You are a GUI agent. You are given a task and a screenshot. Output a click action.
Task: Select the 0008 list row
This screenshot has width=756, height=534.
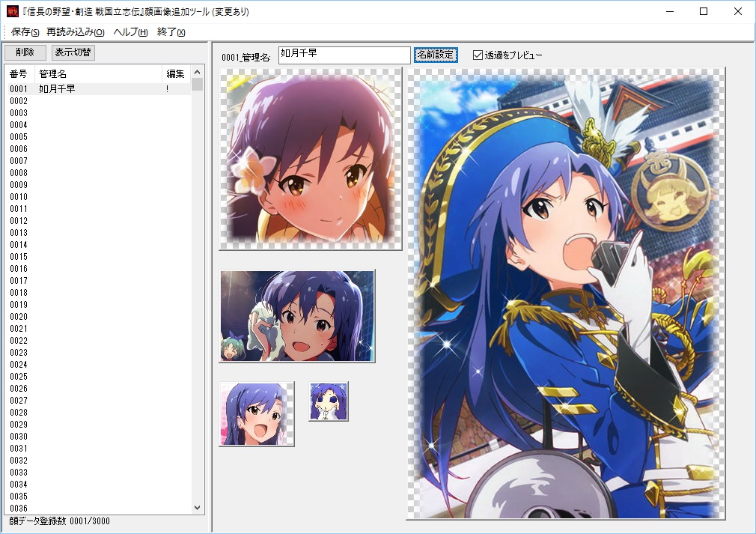tap(98, 173)
